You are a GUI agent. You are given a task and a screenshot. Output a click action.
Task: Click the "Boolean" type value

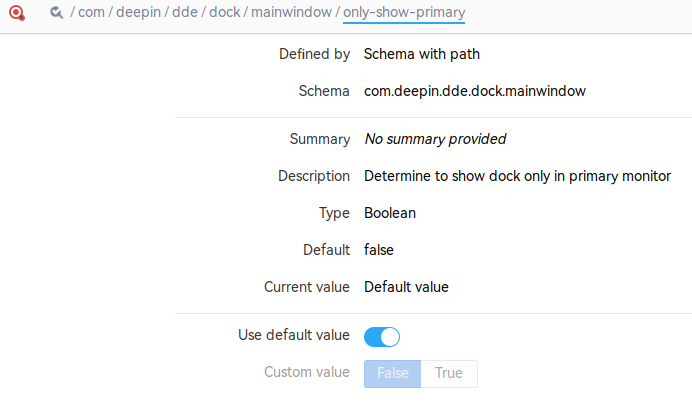point(390,213)
